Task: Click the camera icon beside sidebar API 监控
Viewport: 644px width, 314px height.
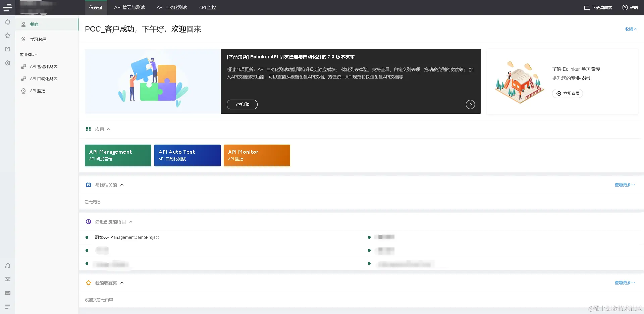Action: pos(23,91)
